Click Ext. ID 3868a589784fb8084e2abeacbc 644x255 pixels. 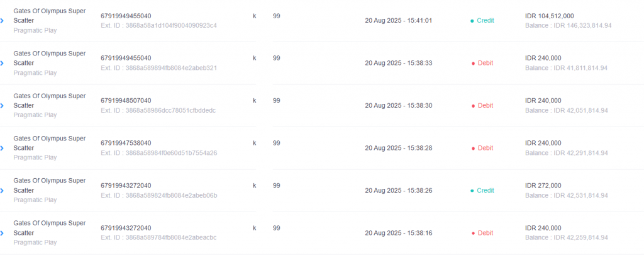(158, 238)
